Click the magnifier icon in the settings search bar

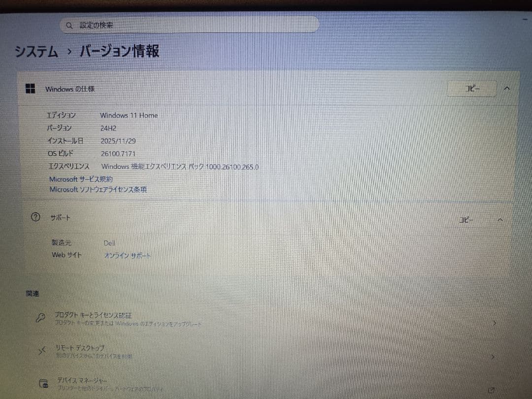coord(69,25)
